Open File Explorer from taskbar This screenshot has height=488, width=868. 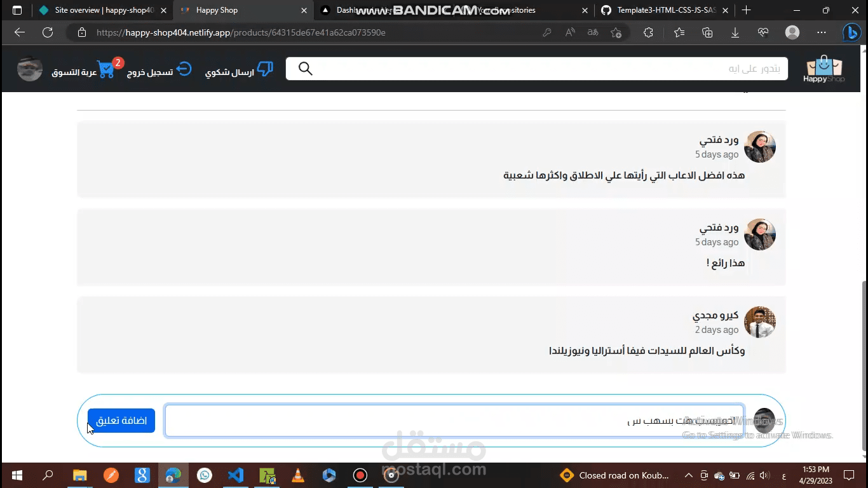pos(79,475)
